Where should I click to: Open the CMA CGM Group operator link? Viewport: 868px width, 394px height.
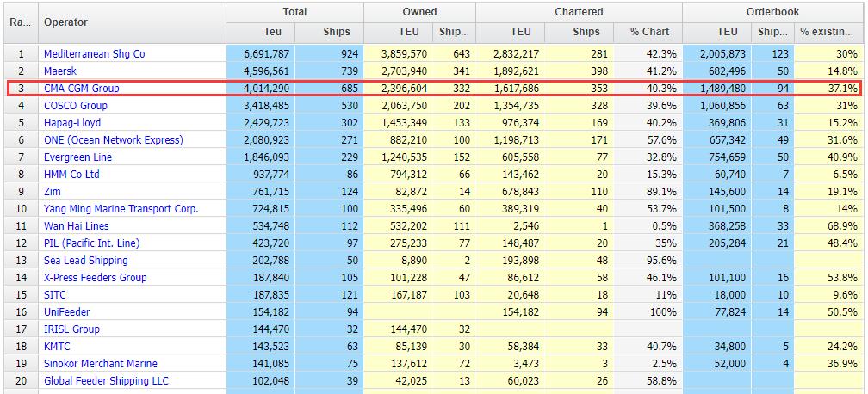[x=81, y=89]
